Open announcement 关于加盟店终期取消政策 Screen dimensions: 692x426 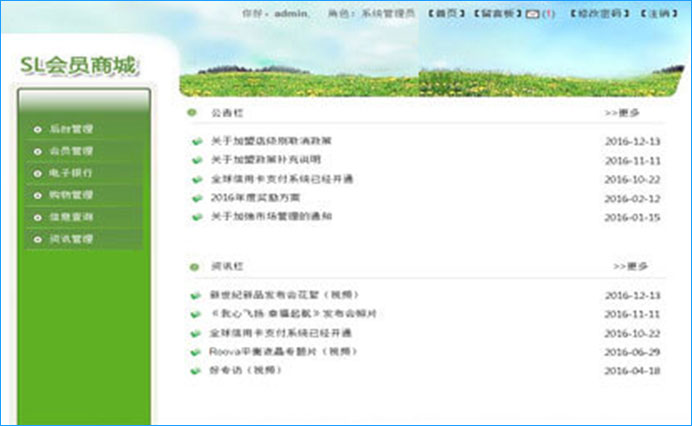tap(270, 141)
